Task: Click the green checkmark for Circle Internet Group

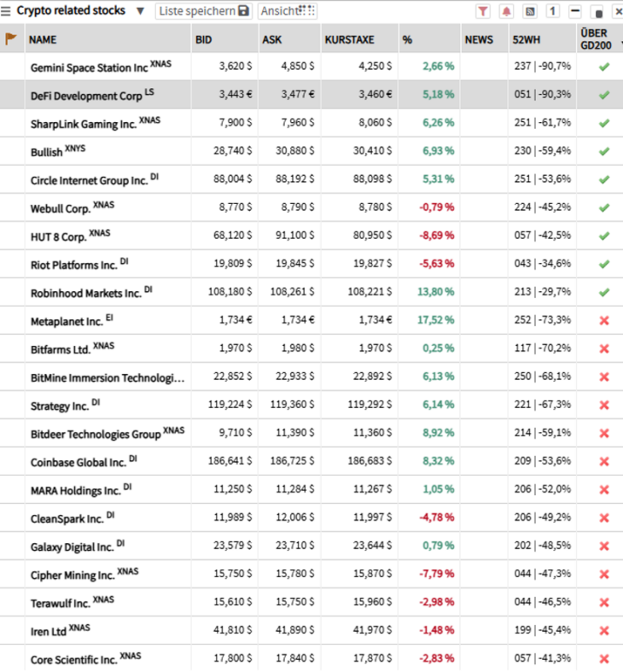Action: coord(604,179)
